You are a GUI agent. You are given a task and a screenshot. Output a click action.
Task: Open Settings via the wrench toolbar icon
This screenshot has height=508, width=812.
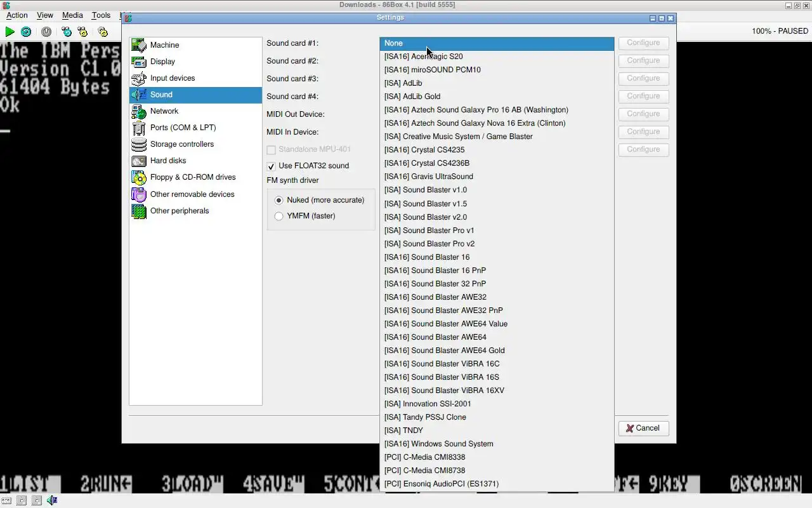[x=103, y=31]
